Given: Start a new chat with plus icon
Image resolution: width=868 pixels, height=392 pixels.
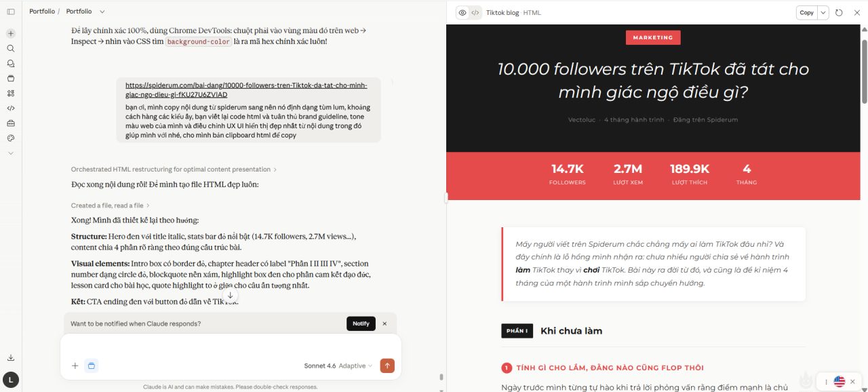Looking at the screenshot, I should coord(10,33).
